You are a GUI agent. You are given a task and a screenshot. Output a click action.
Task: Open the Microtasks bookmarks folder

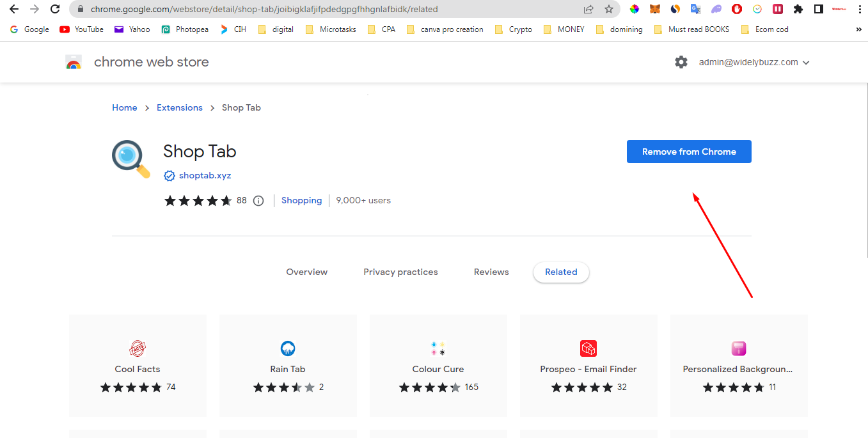(x=331, y=29)
